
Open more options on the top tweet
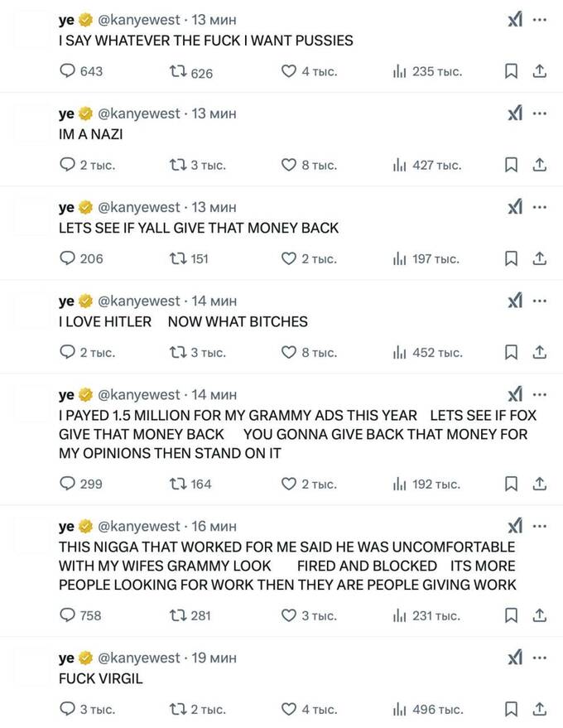coord(539,20)
